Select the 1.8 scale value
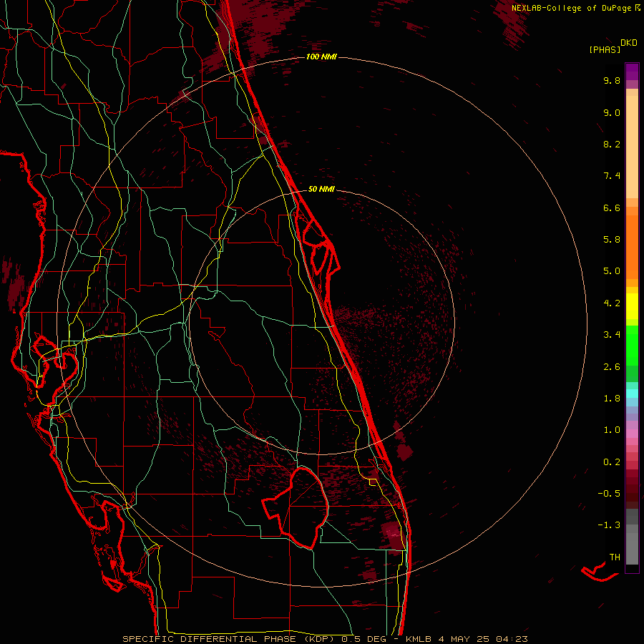Image resolution: width=644 pixels, height=644 pixels. pos(612,399)
